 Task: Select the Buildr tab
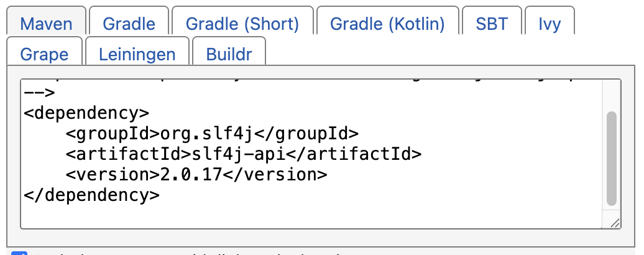coord(229,51)
